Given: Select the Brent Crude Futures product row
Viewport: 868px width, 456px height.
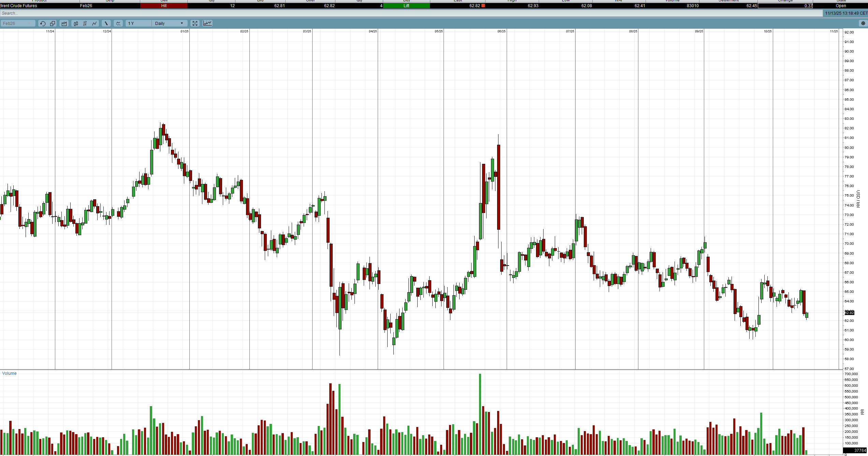Looking at the screenshot, I should pos(19,6).
